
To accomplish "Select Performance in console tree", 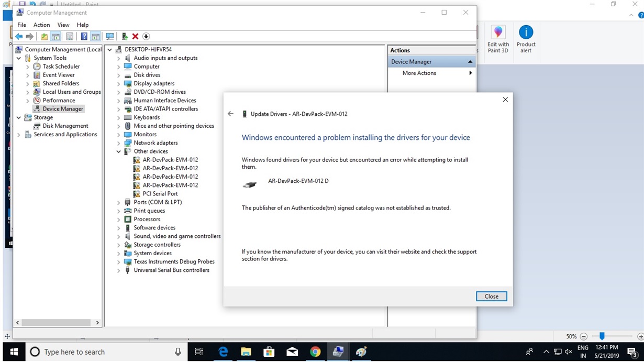I will pos(59,101).
